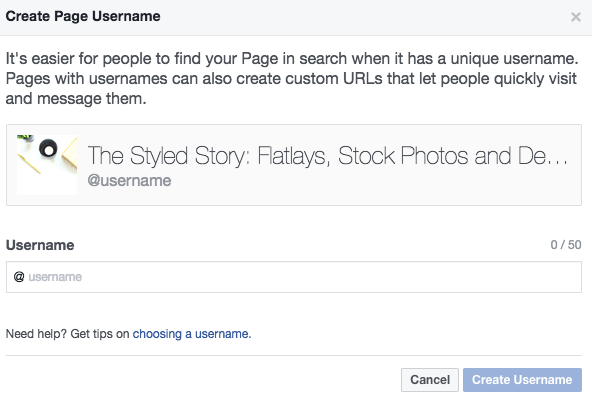Click the black ring in page thumbnail
Screen dimensions: 592x401
pyautogui.click(x=48, y=148)
